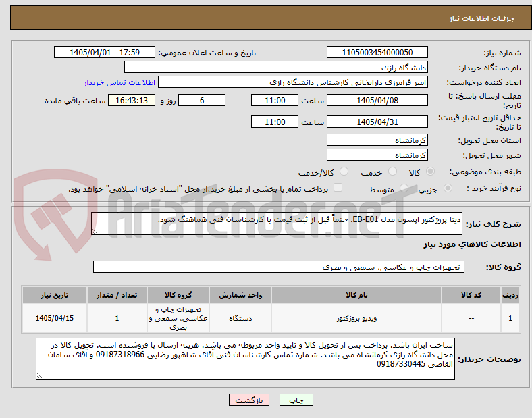Click the general description text area
The width and height of the screenshot is (532, 418).
(x=277, y=224)
